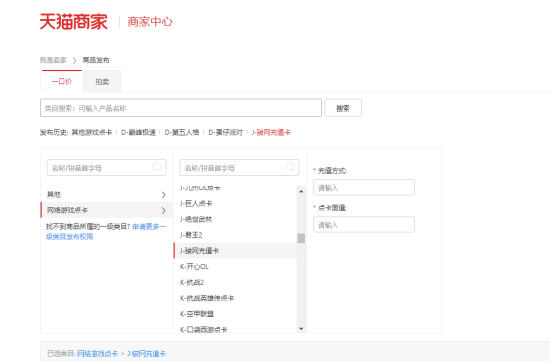Click the 点卡面值 input field
550x361 pixels.
coord(364,225)
